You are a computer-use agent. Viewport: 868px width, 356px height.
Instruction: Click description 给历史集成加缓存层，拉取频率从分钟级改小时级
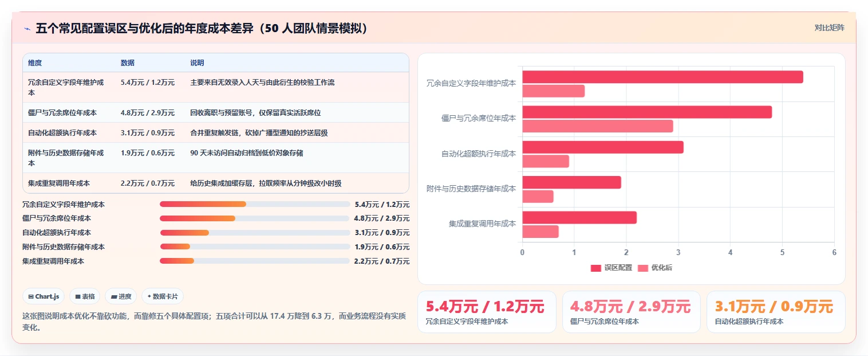266,183
